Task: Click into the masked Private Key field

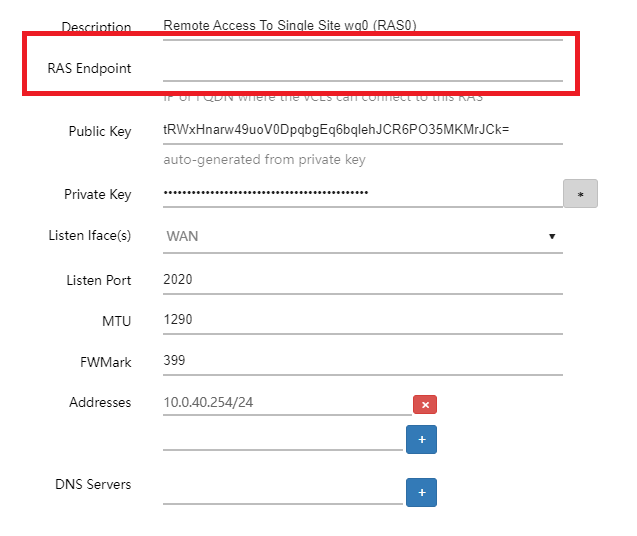Action: tap(362, 193)
